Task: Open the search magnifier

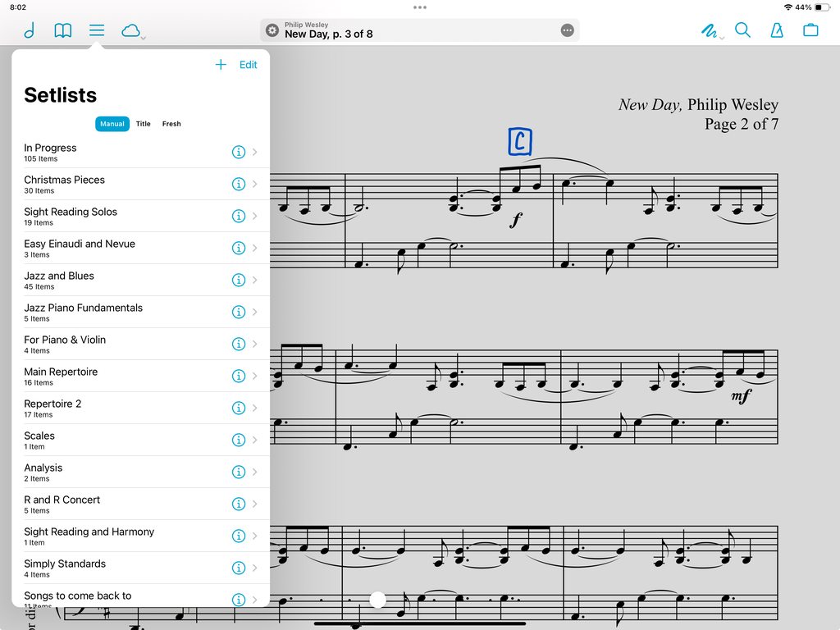Action: pyautogui.click(x=742, y=30)
